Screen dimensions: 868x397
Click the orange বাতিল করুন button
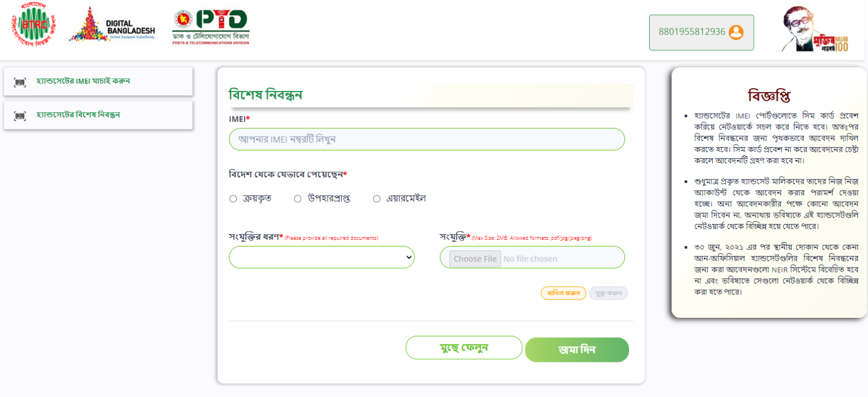[x=563, y=293]
